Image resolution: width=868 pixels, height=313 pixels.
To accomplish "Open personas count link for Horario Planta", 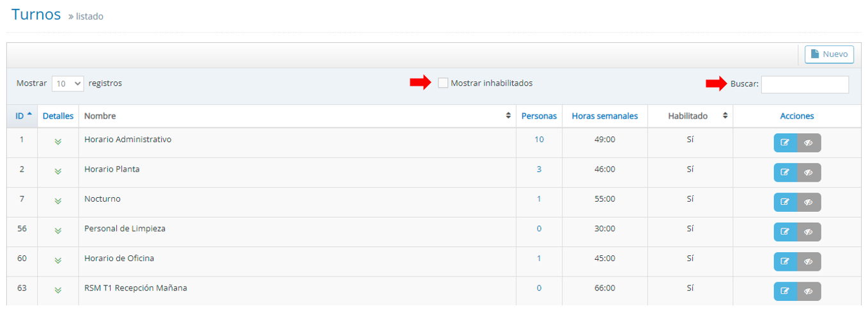I will point(539,169).
